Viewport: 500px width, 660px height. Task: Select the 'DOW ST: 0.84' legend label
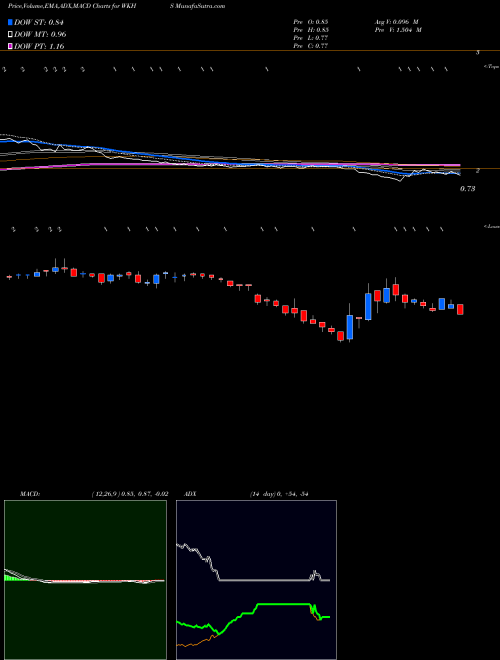point(39,23)
